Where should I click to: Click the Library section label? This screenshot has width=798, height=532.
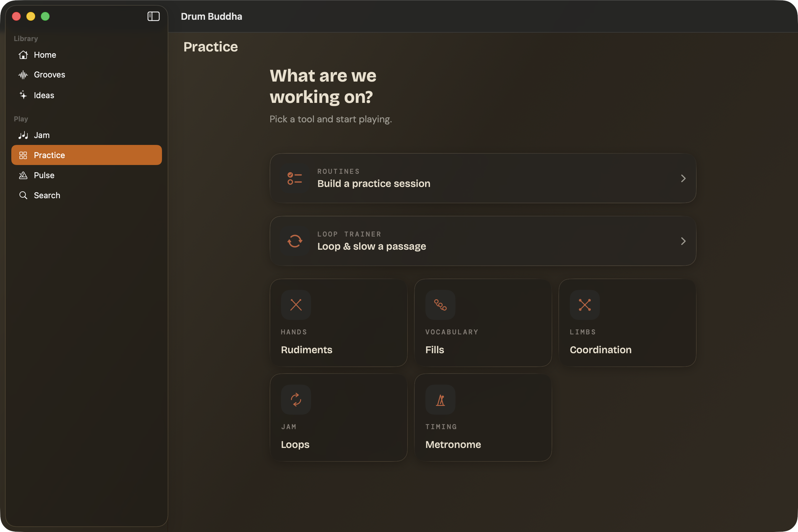coord(26,38)
